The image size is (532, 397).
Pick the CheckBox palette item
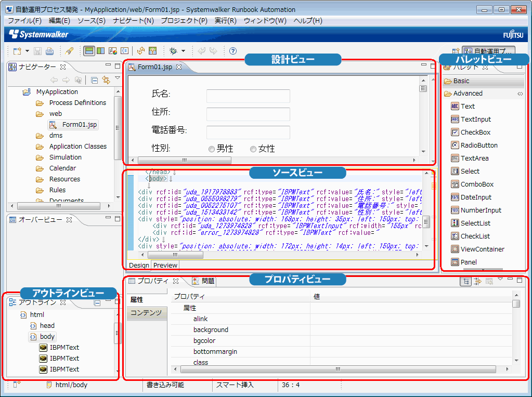[x=471, y=133]
